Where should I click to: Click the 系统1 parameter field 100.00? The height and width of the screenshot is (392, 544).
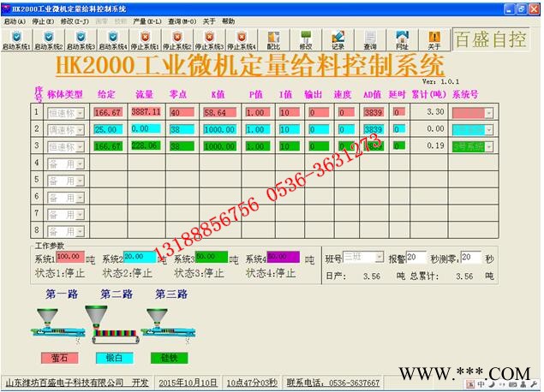(x=70, y=257)
